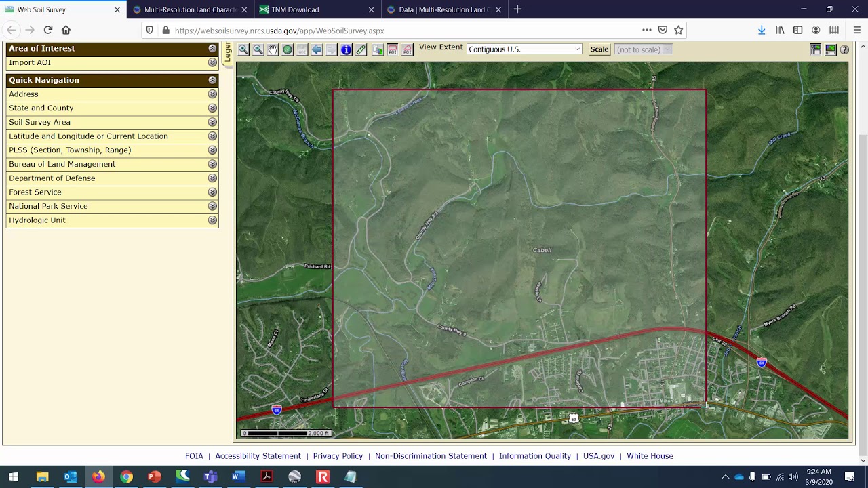Collapse the Area of Interest panel

pyautogui.click(x=212, y=48)
